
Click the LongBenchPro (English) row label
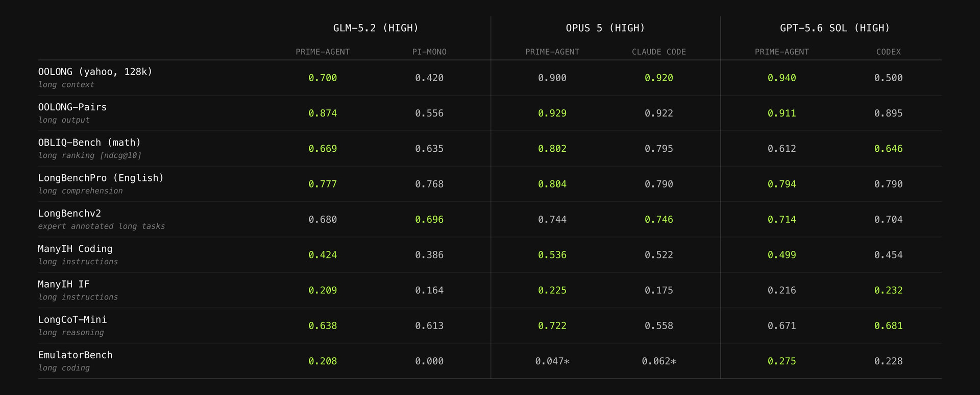[x=101, y=178]
